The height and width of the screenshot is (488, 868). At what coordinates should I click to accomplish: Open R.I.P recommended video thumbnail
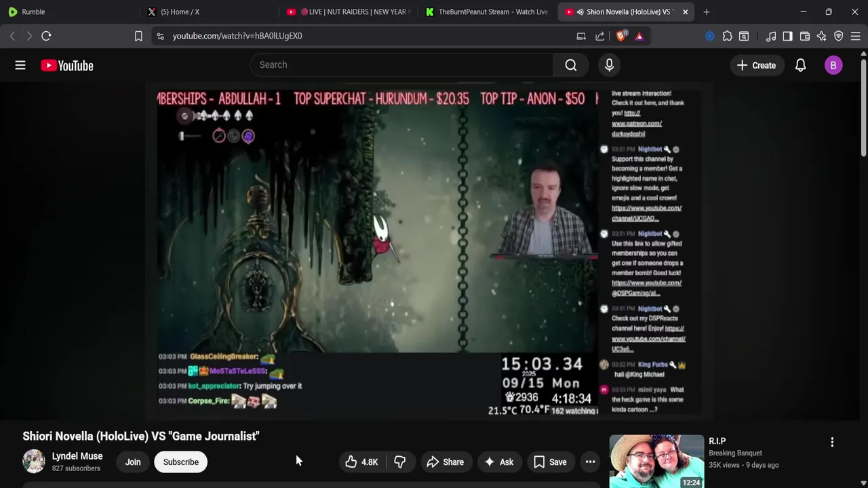pyautogui.click(x=656, y=461)
